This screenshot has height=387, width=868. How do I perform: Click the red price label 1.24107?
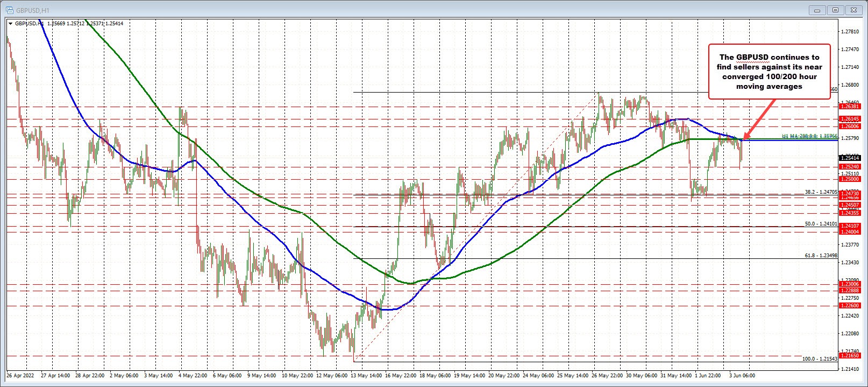[850, 226]
